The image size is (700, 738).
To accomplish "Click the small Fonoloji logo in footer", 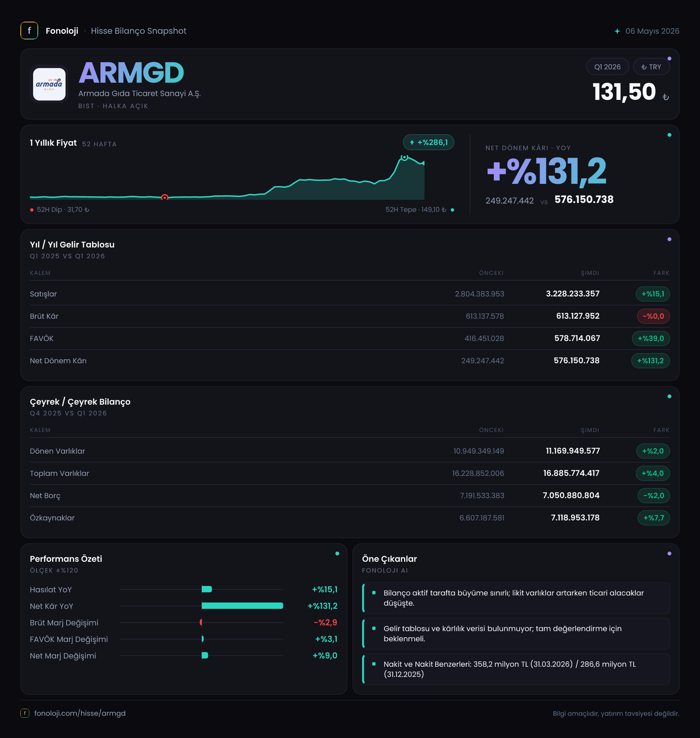I will coord(24,713).
